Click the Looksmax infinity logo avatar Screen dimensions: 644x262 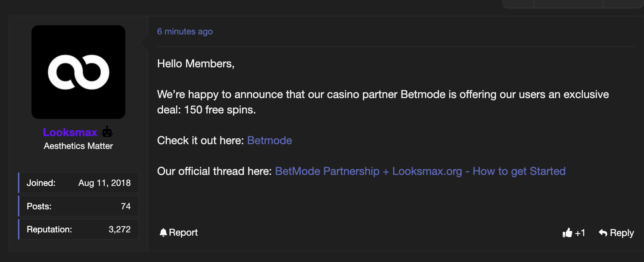(78, 72)
